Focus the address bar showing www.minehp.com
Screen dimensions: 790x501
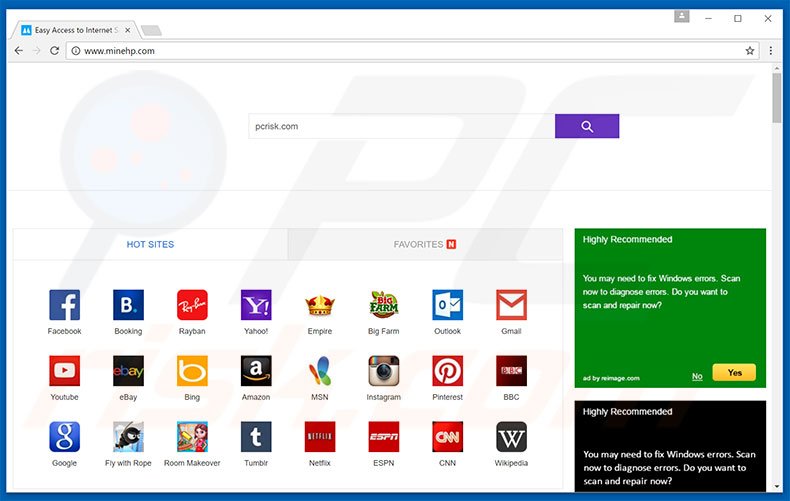tap(412, 51)
